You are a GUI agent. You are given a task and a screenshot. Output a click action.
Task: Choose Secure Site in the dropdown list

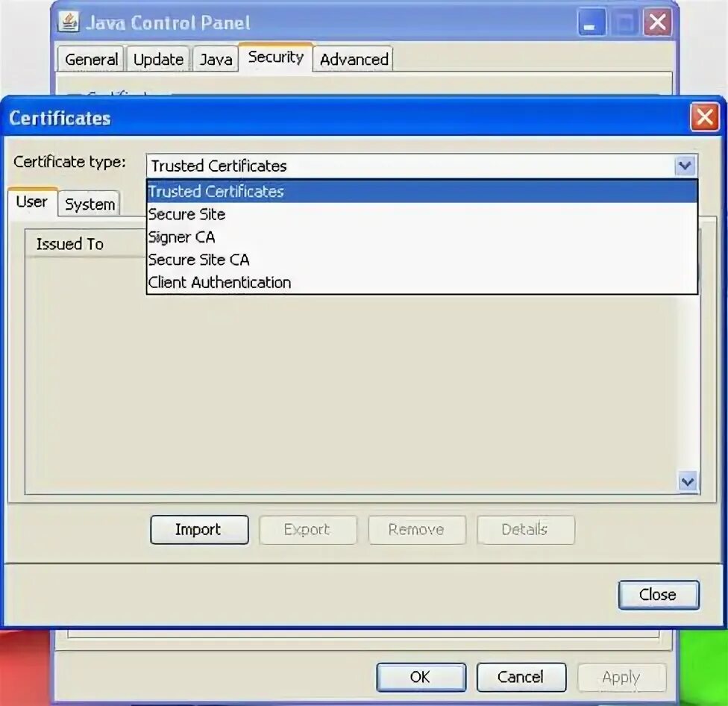coord(421,214)
